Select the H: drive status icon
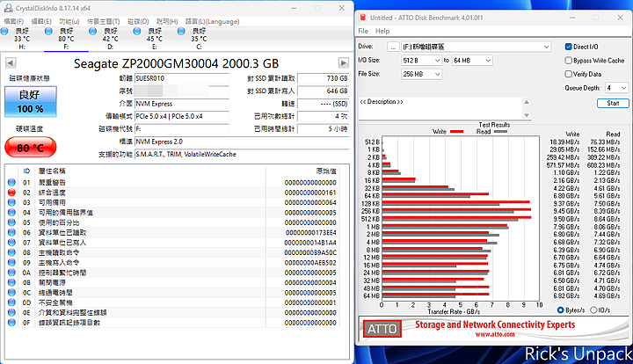The image size is (633, 364). 5,32
